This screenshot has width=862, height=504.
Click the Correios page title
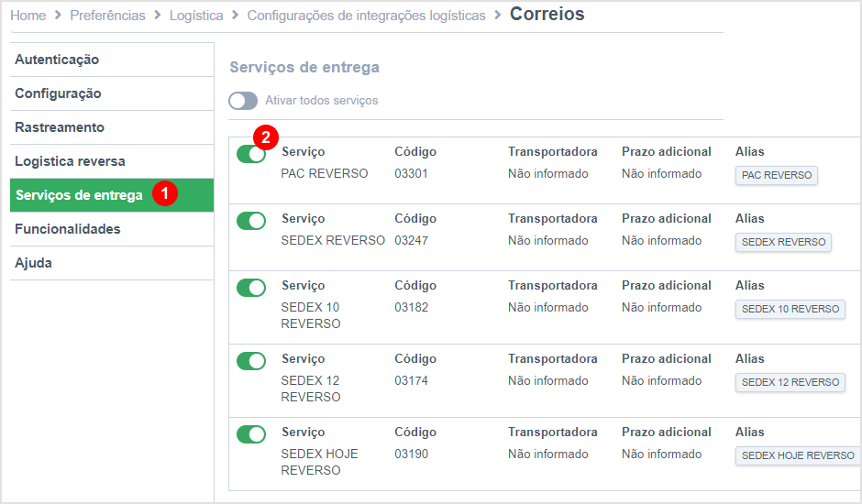point(547,15)
